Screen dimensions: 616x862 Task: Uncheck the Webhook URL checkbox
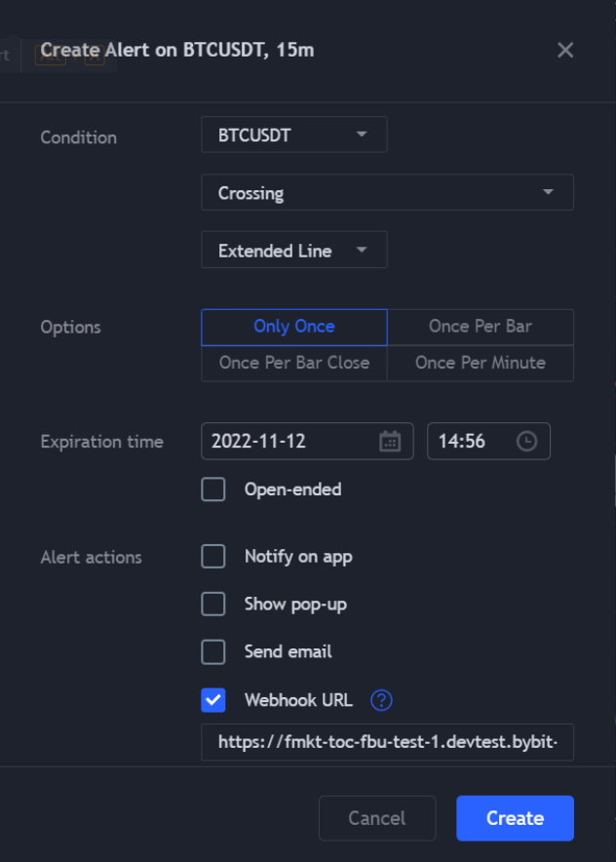[x=213, y=699]
